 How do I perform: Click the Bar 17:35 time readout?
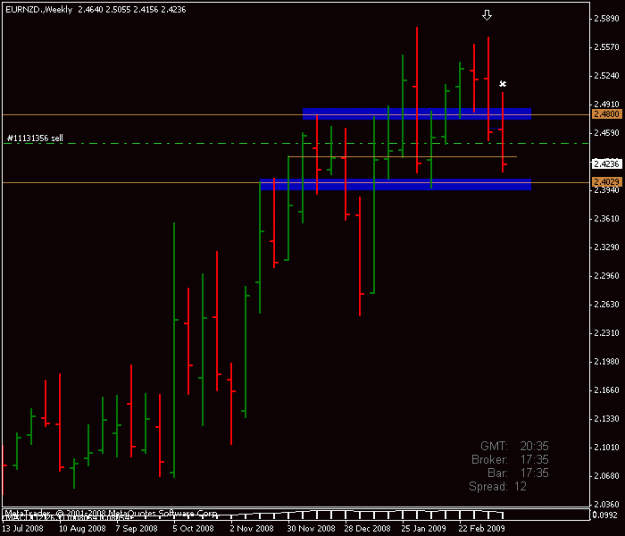(x=518, y=473)
